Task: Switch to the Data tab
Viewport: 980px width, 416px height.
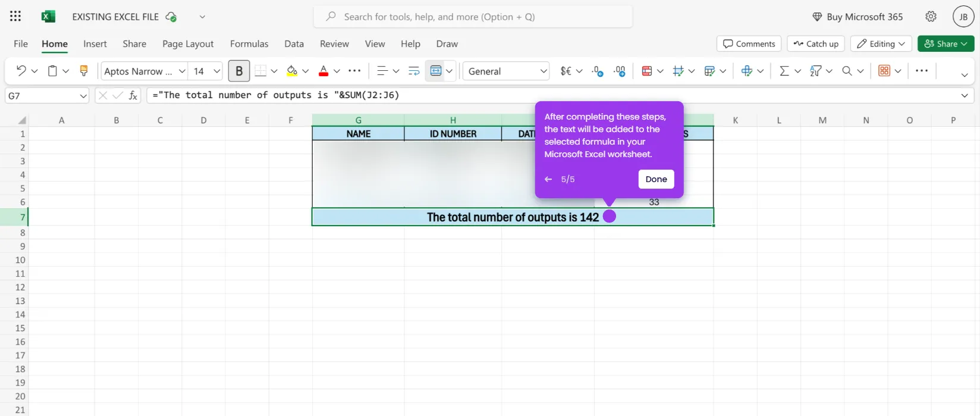Action: point(294,43)
